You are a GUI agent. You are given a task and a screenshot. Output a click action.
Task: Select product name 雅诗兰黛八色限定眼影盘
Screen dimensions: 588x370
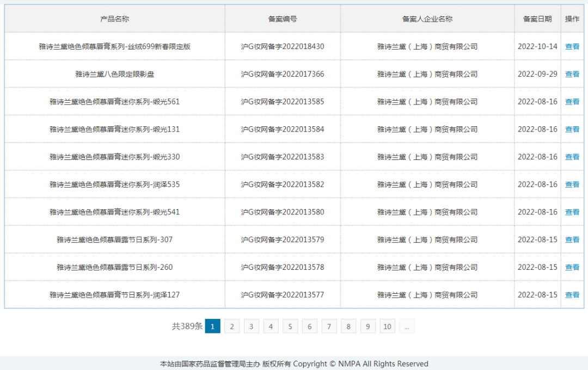point(115,74)
